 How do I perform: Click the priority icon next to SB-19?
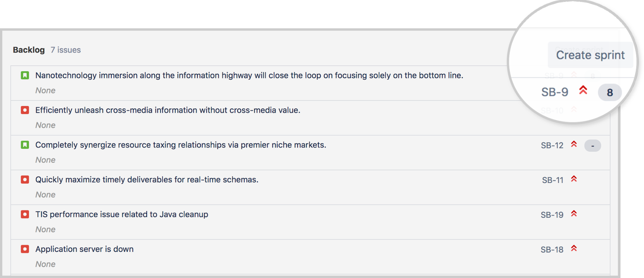pyautogui.click(x=574, y=214)
